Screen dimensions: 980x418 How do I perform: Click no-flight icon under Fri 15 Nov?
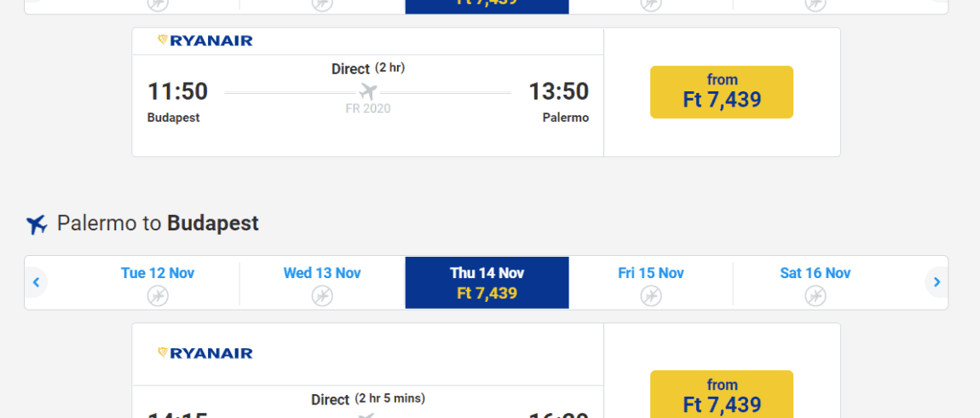(x=650, y=295)
